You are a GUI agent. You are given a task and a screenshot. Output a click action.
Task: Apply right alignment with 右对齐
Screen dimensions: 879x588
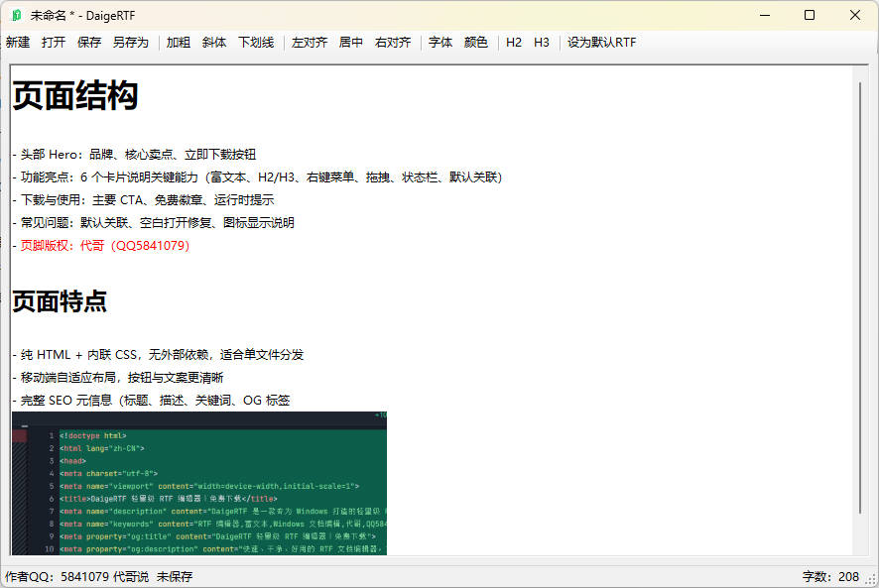pyautogui.click(x=393, y=42)
